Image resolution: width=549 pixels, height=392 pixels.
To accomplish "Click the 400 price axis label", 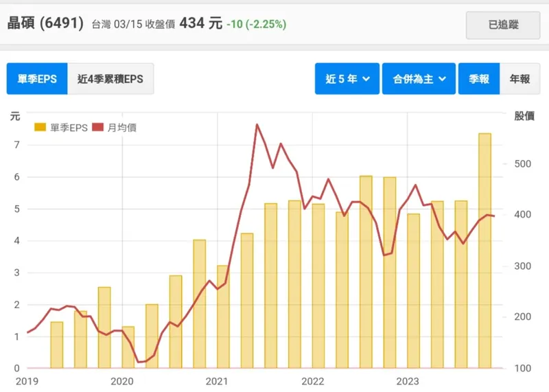I will pos(522,214).
